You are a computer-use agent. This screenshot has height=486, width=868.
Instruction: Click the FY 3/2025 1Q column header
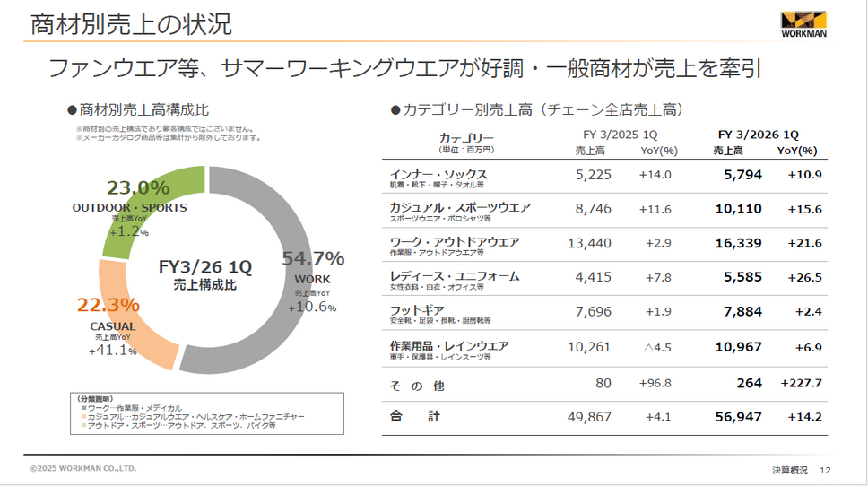(620, 135)
